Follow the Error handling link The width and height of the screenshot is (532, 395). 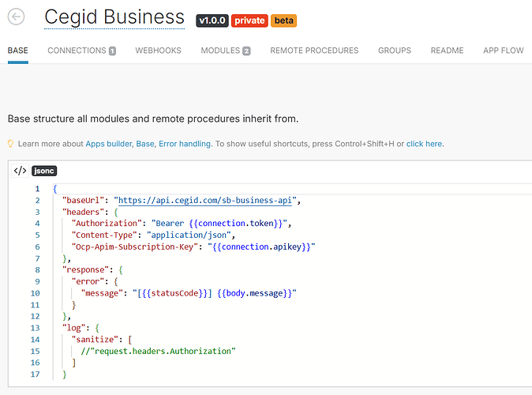(x=185, y=144)
